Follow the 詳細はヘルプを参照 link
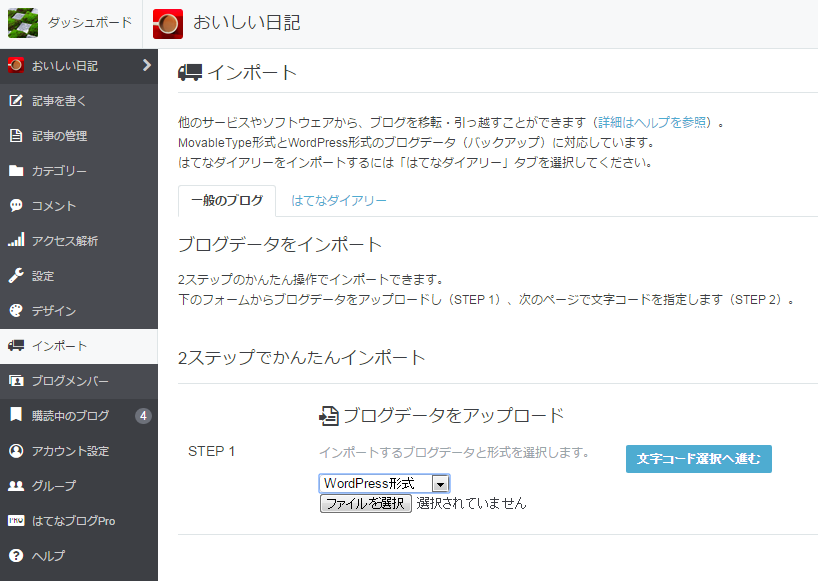 [x=652, y=123]
